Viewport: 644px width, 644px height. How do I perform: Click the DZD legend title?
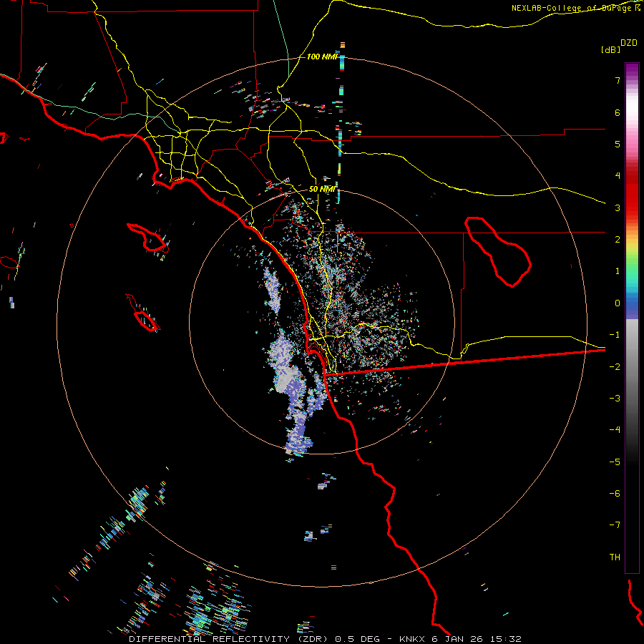click(x=629, y=43)
